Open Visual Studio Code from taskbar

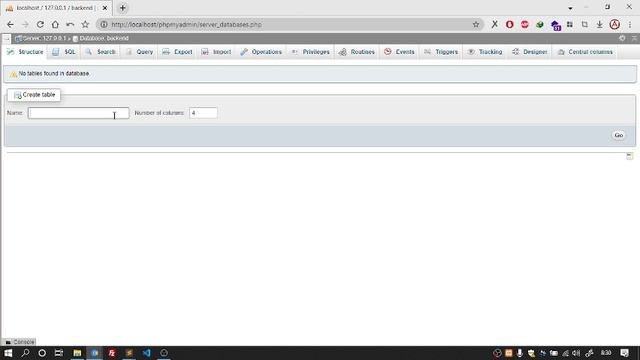(x=147, y=353)
